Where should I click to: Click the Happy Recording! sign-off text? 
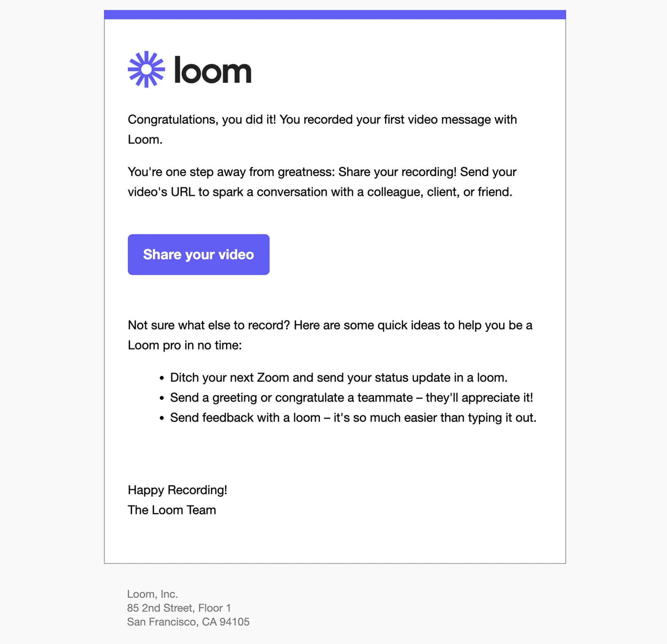pos(178,490)
